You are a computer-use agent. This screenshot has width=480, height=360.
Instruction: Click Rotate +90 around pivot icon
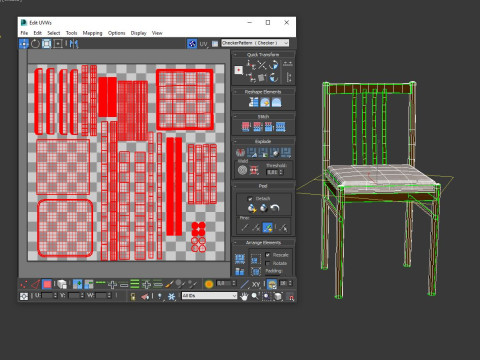pyautogui.click(x=274, y=65)
